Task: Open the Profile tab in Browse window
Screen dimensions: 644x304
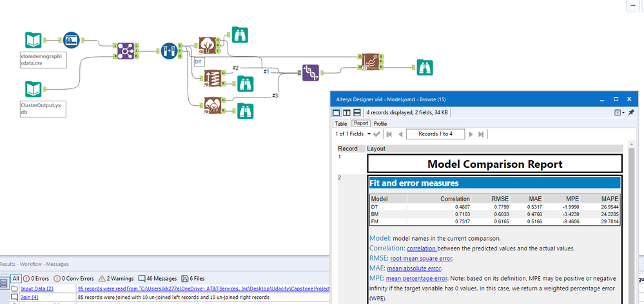Action: click(380, 123)
